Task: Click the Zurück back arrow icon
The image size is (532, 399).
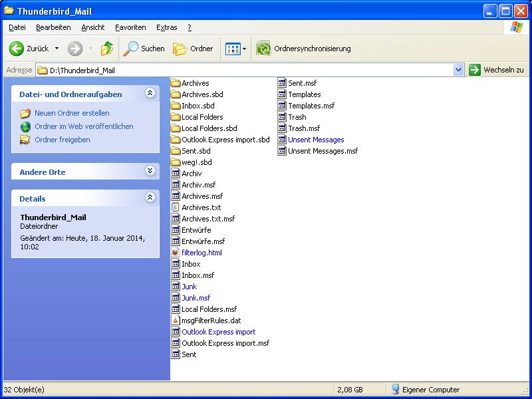Action: click(x=17, y=49)
